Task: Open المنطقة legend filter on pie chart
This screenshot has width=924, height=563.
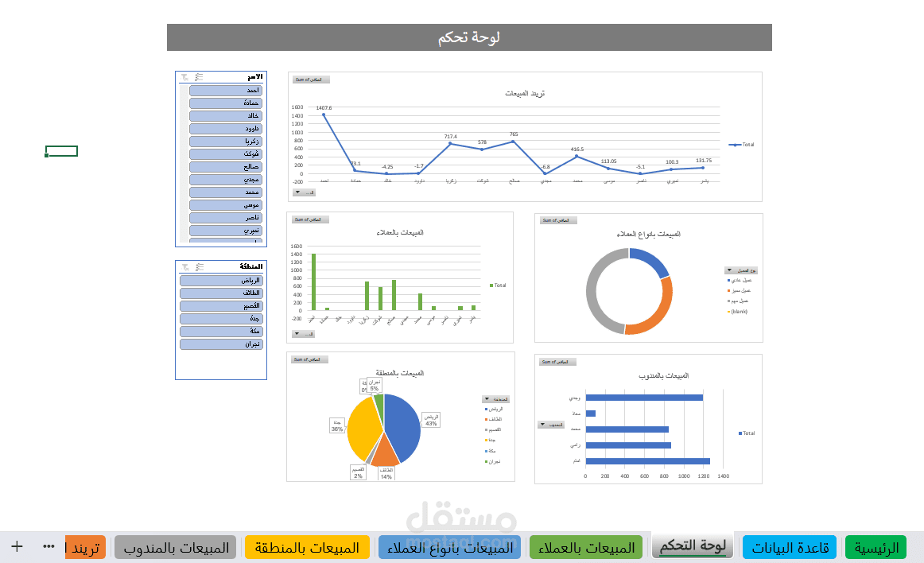Action: tap(495, 399)
